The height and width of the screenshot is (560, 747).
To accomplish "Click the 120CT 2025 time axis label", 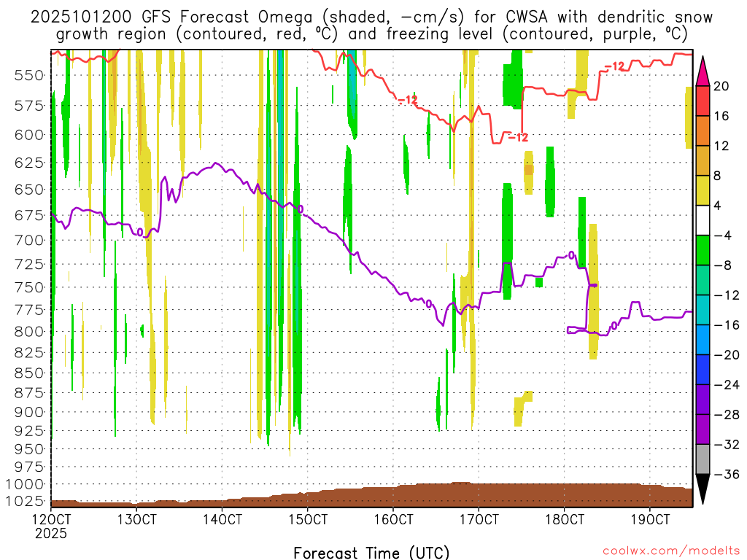I will pos(51,526).
